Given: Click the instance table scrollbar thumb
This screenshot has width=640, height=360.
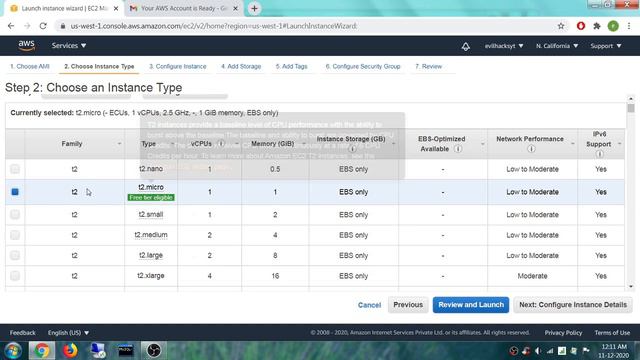Looking at the screenshot, I should point(631,108).
